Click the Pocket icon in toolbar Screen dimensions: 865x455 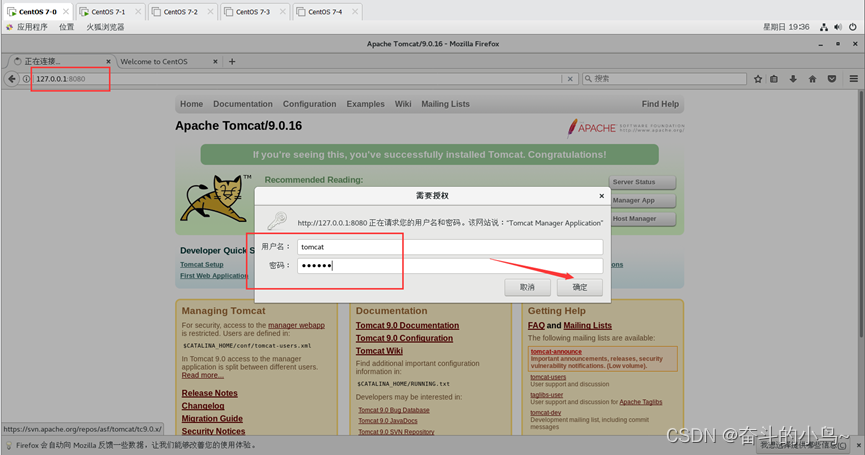tap(832, 78)
